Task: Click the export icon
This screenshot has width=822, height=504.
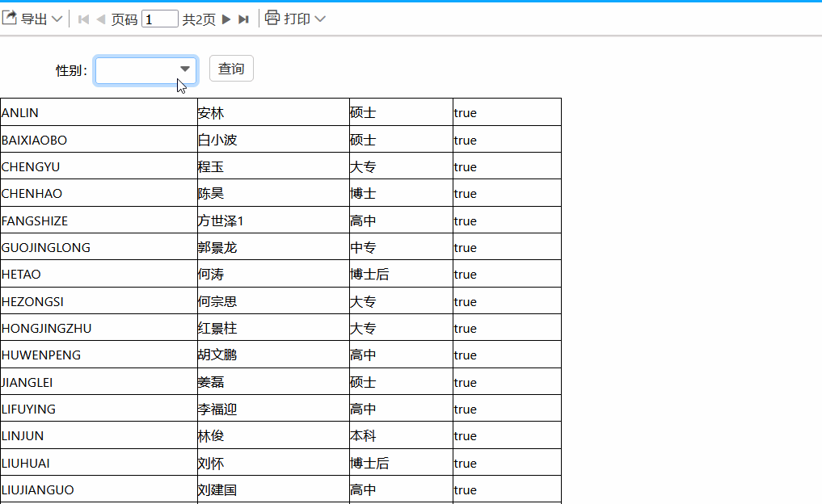Action: click(10, 18)
